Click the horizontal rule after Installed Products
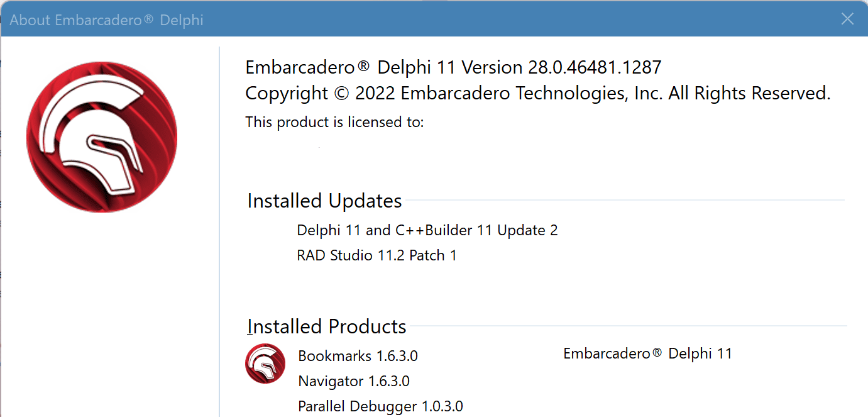 627,326
